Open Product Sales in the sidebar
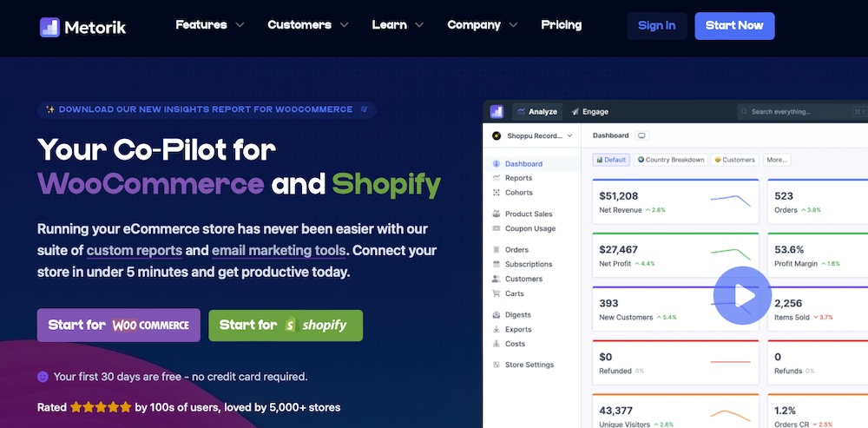This screenshot has height=428, width=868. coord(529,214)
